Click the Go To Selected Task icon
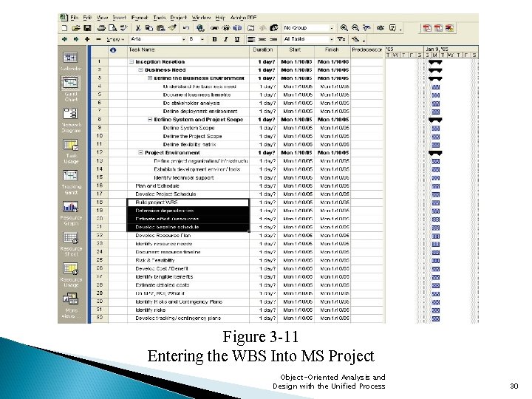This screenshot has width=532, height=399. [366, 28]
